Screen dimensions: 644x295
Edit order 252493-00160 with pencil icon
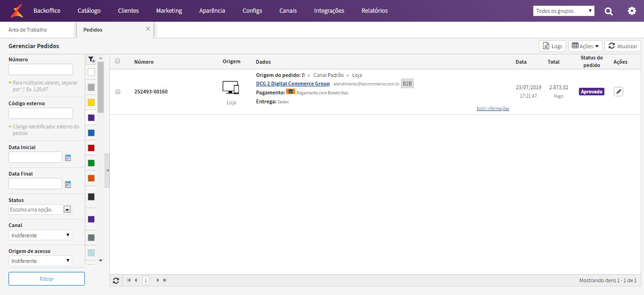tap(619, 92)
